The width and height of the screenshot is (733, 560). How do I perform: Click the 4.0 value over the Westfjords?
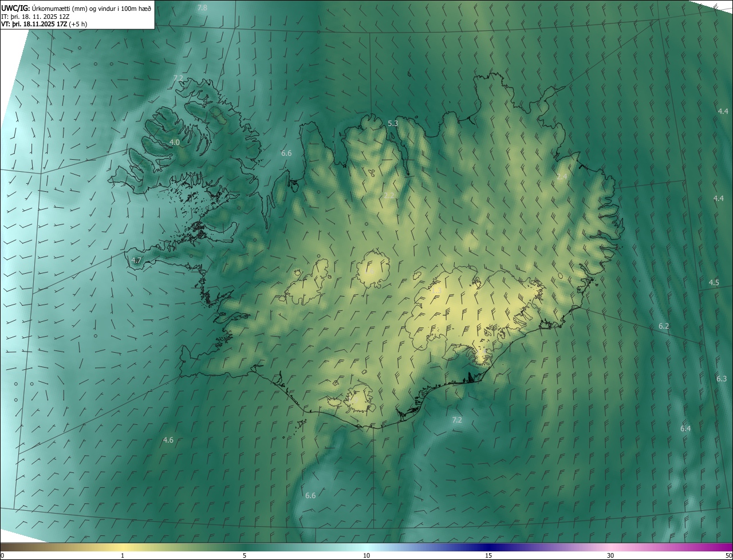(x=175, y=142)
